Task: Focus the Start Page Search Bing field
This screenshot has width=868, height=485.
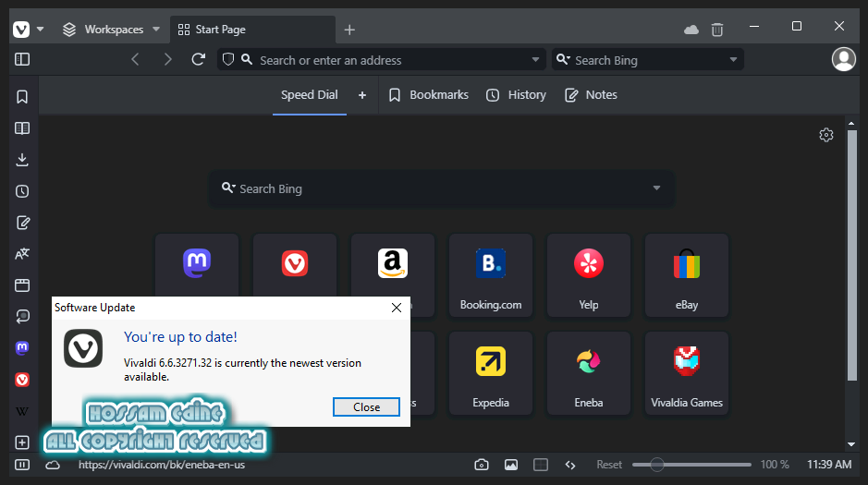Action: point(443,188)
